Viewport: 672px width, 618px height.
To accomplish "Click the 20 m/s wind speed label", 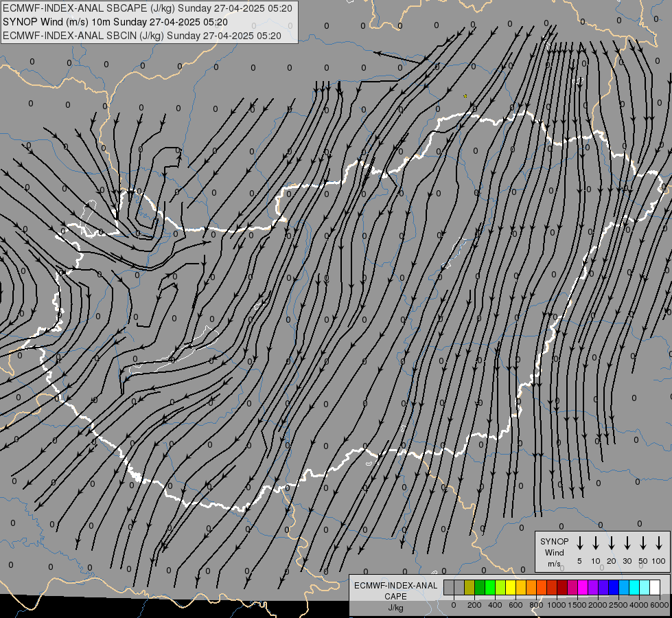I will (x=612, y=561).
